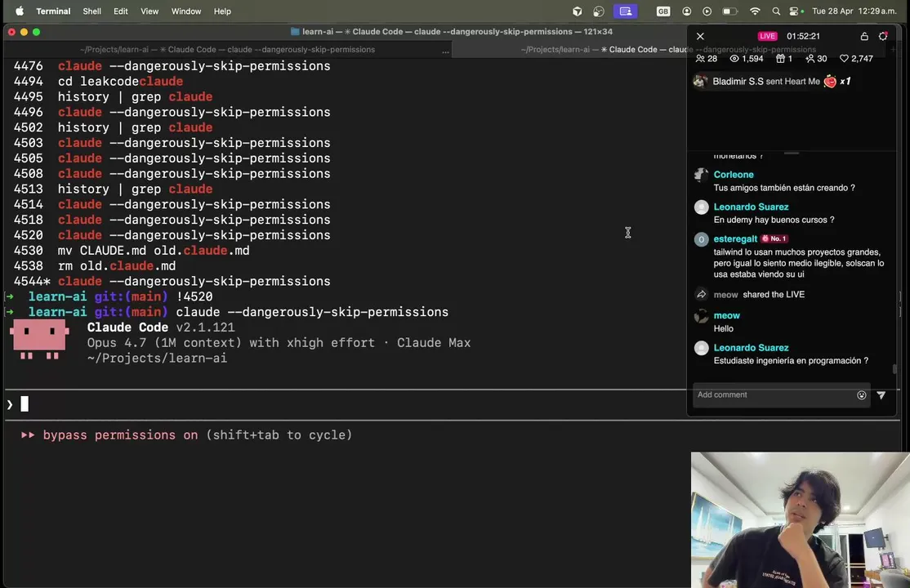Click the audience count 28
This screenshot has height=588, width=910.
coord(707,59)
